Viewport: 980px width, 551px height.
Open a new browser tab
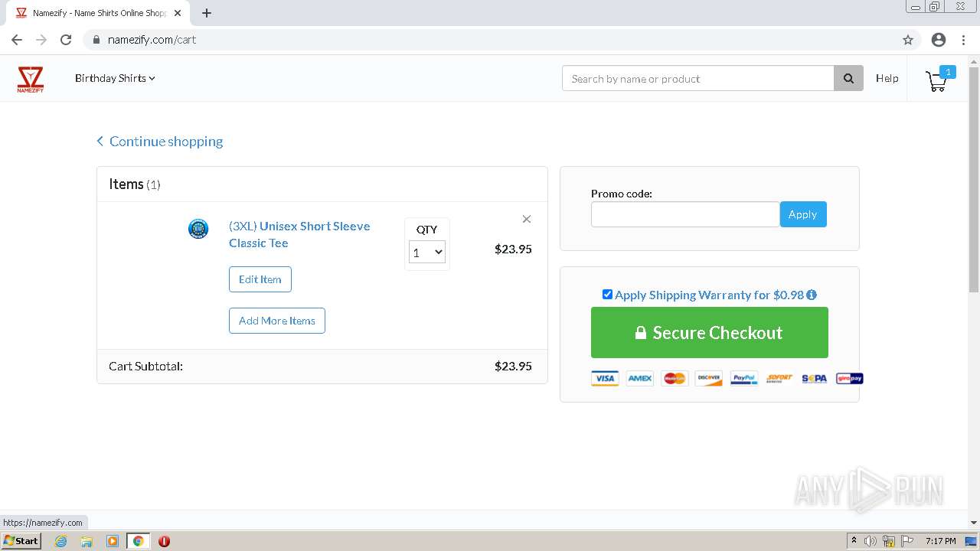coord(207,13)
